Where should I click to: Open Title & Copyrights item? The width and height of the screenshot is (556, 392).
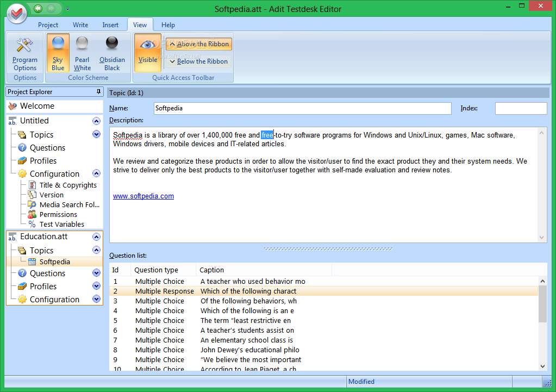click(68, 185)
